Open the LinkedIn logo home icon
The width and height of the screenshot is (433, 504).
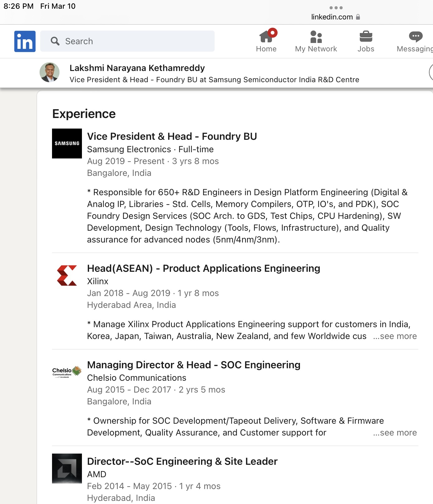(x=25, y=41)
